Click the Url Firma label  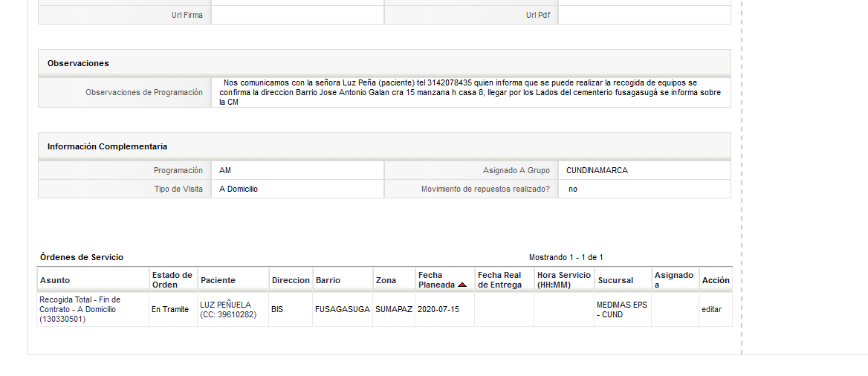click(x=187, y=15)
